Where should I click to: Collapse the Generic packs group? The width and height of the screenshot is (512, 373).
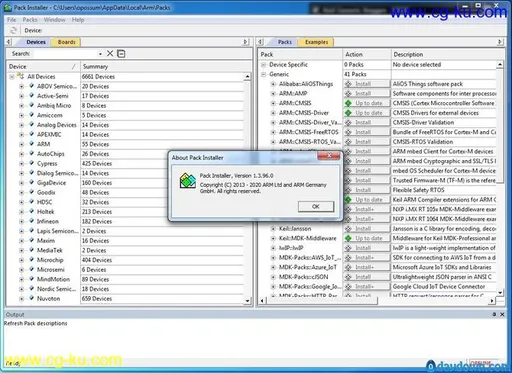pos(263,74)
